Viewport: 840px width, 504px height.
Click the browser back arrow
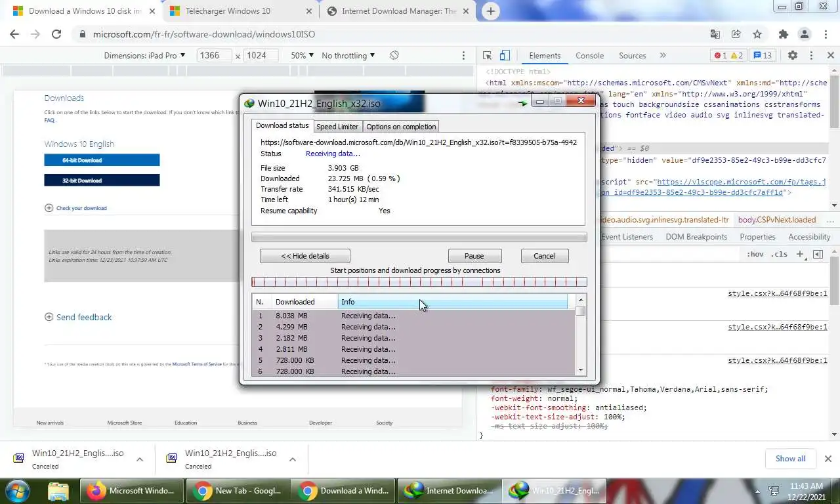coord(14,34)
